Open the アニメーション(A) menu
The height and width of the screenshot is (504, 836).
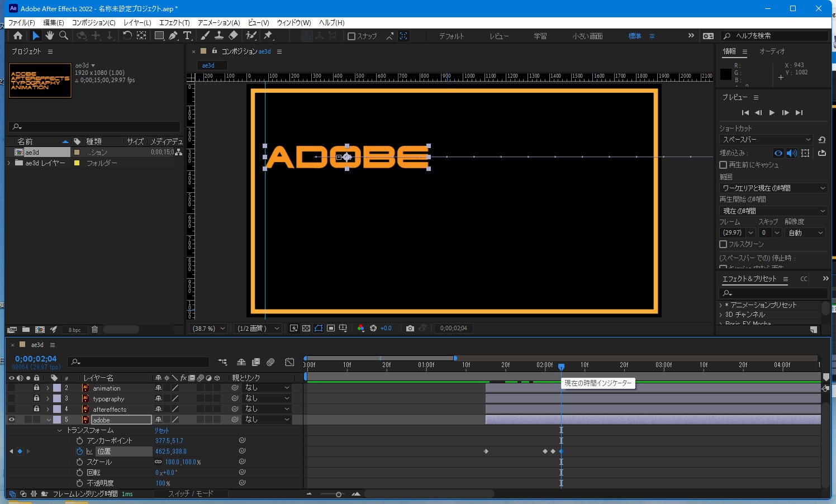tap(218, 23)
